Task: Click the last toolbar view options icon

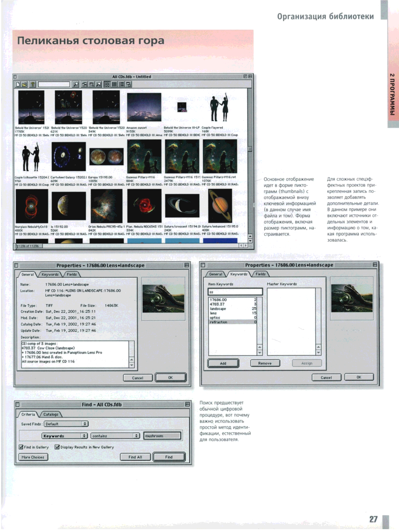Action: [x=129, y=84]
